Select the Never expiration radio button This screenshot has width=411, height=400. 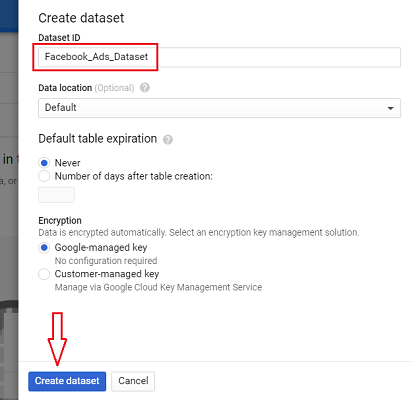point(44,163)
